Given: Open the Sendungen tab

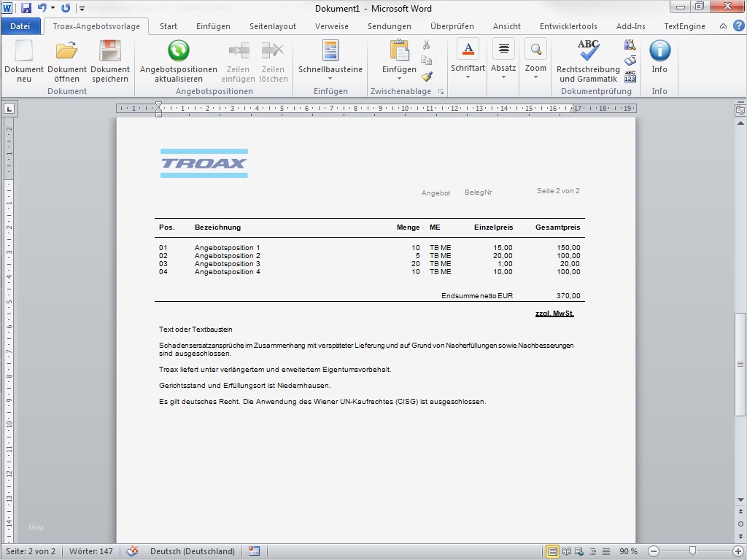Looking at the screenshot, I should point(390,26).
